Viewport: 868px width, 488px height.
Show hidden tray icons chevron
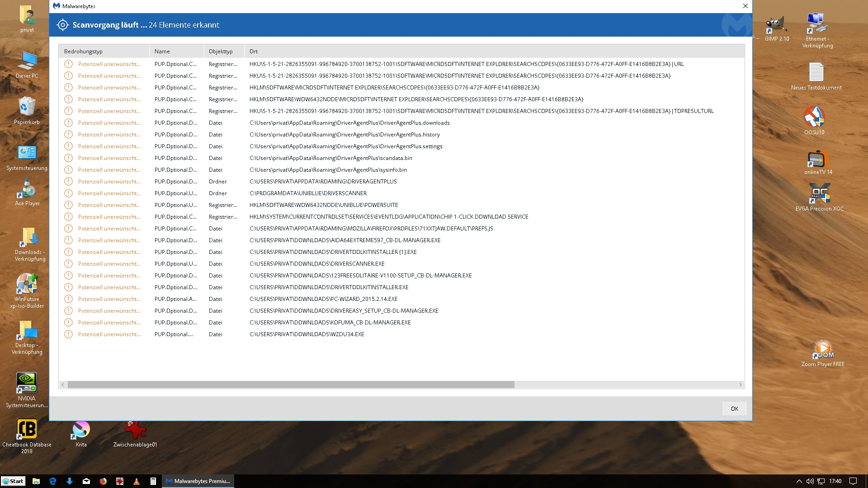coord(799,481)
